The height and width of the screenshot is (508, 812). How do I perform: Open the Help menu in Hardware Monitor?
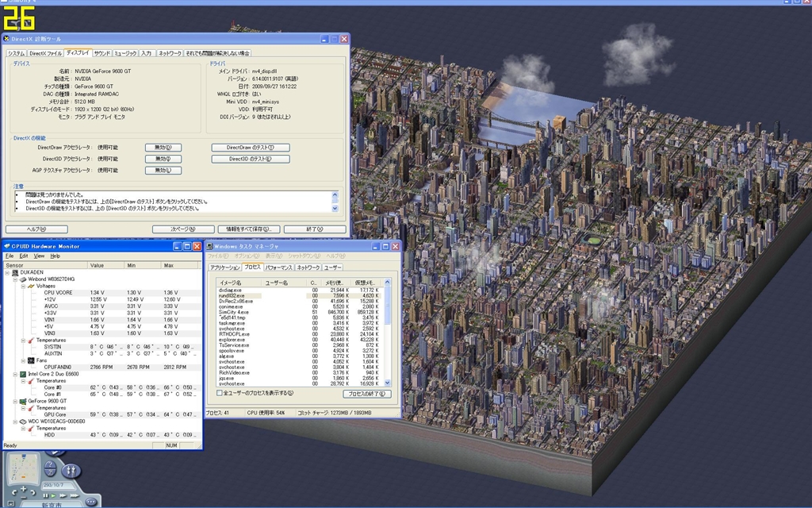[56, 256]
